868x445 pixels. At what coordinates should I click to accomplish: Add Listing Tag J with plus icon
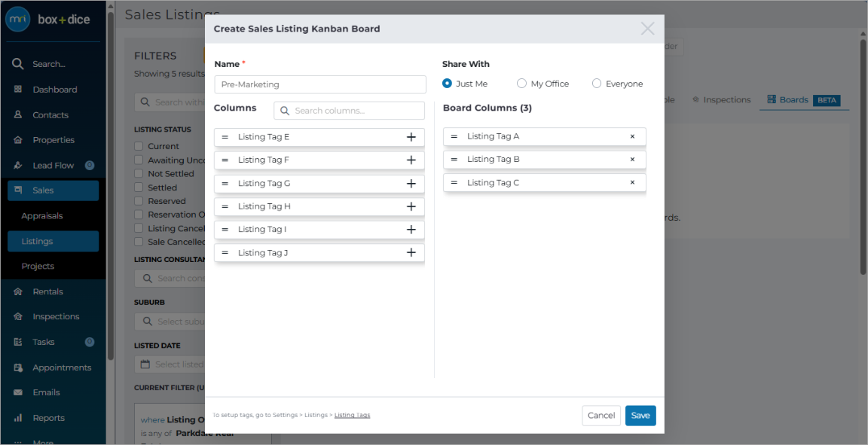coord(411,252)
